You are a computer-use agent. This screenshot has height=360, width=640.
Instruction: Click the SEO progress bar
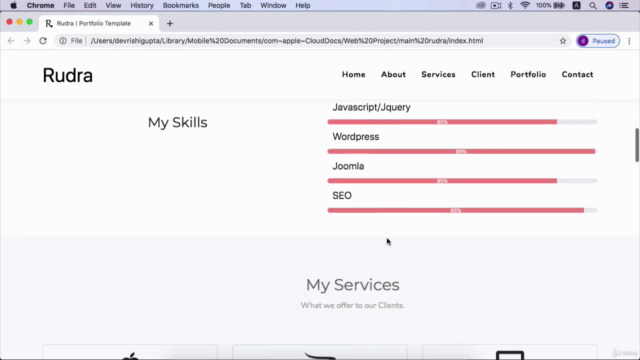click(x=462, y=210)
